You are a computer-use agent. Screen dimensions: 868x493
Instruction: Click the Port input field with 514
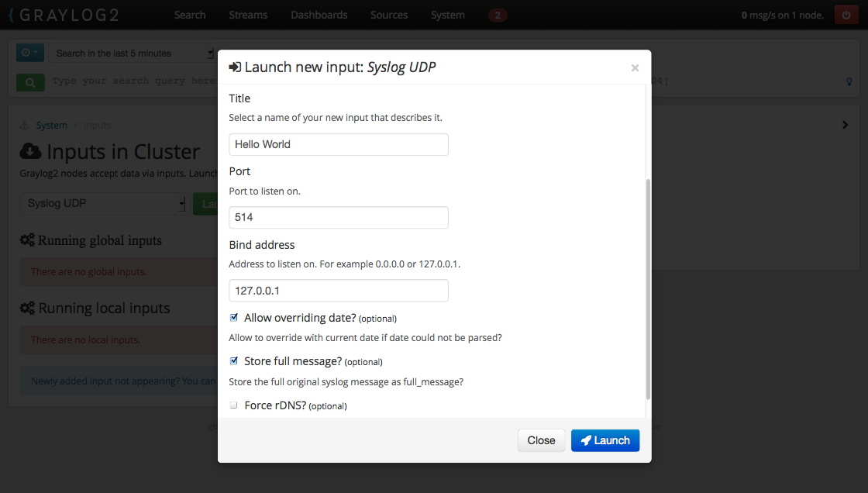[339, 218]
